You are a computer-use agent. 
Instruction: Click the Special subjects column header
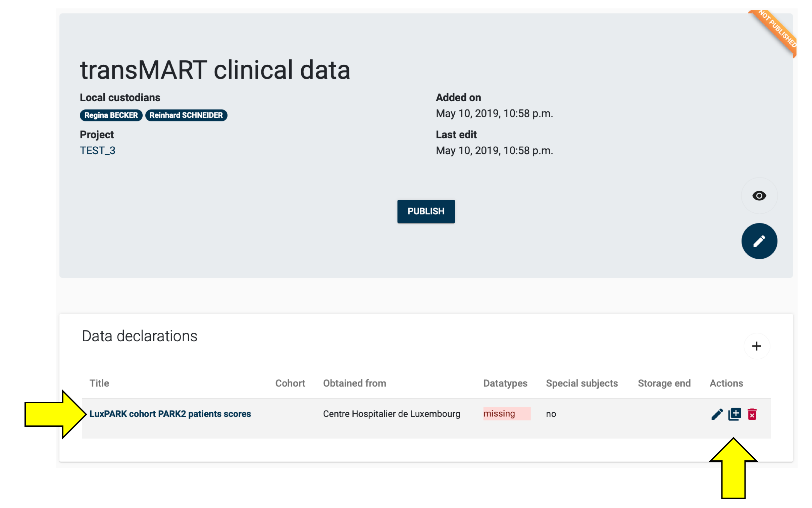tap(581, 383)
